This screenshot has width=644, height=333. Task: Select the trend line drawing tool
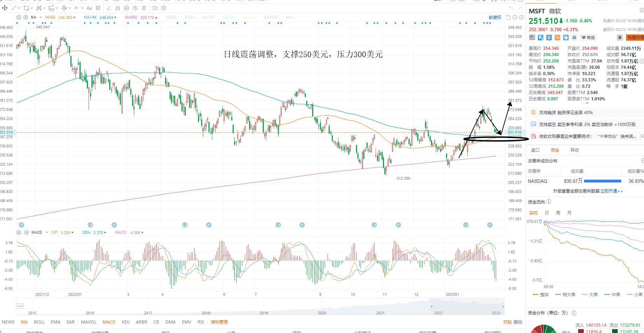click(x=14, y=8)
